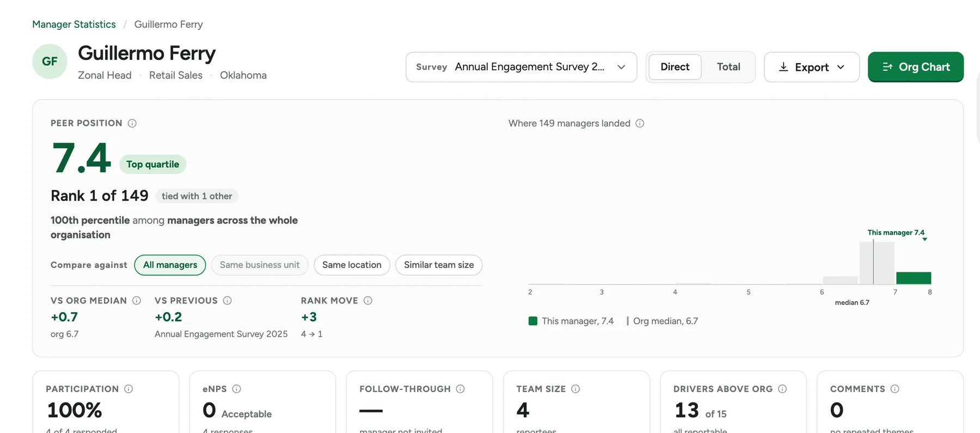This screenshot has width=980, height=433.
Task: Click the '100%' participation value
Action: click(x=75, y=410)
